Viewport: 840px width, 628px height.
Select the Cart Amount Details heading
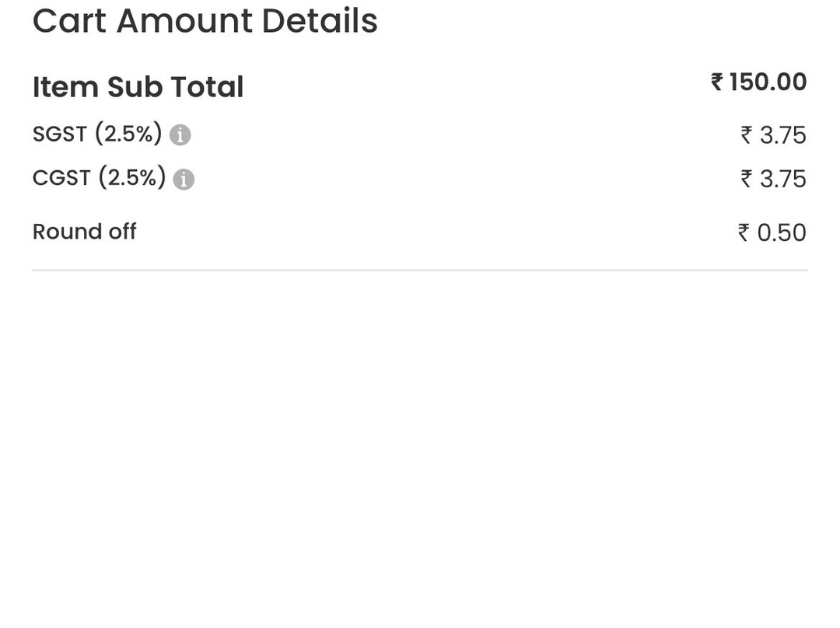click(x=205, y=21)
